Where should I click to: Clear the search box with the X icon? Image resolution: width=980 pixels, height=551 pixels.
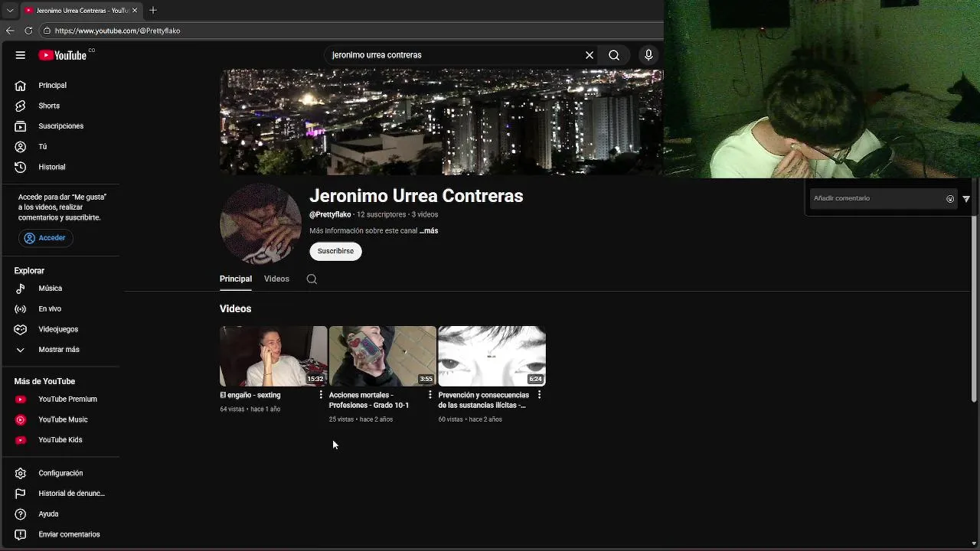click(x=590, y=55)
